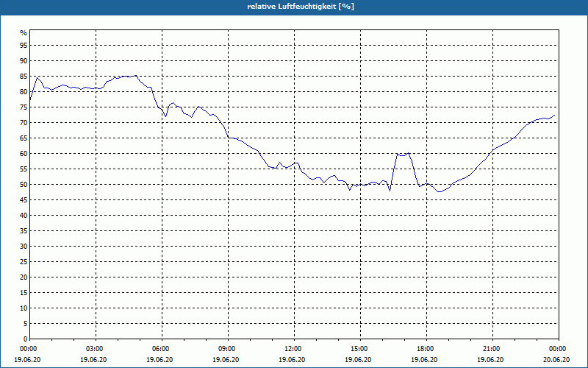The image size is (588, 368).
Task: Click the 20.06.20 date label
Action: [556, 360]
